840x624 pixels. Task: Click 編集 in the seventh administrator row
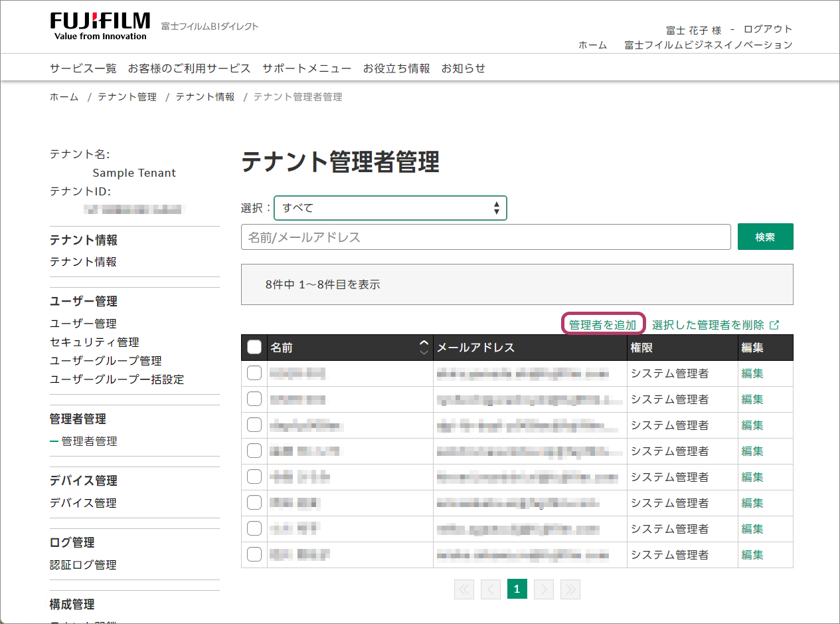[752, 529]
